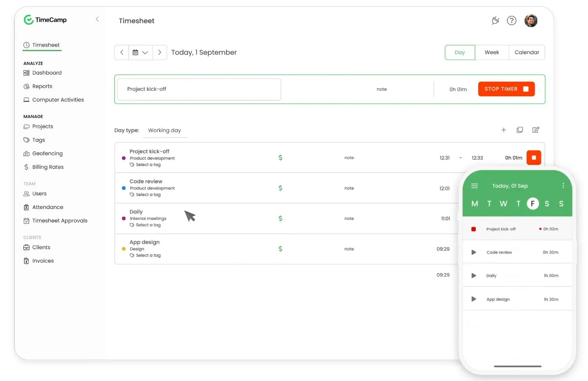Screen dimensions: 588x381
Task: Select a tag for Code review
Action: 145,195
